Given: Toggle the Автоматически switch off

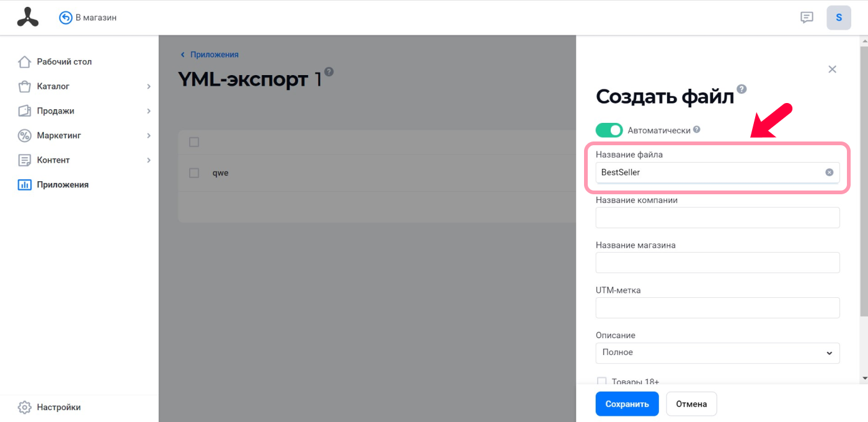Looking at the screenshot, I should tap(609, 130).
